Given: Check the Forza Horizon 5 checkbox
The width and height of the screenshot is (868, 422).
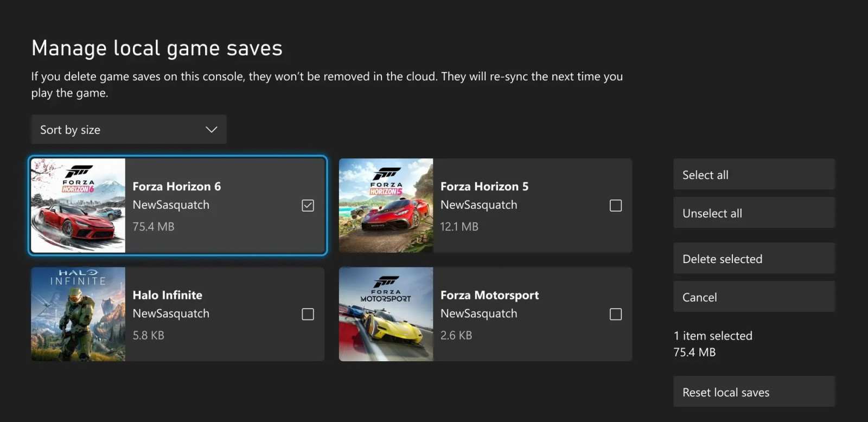Looking at the screenshot, I should point(616,206).
